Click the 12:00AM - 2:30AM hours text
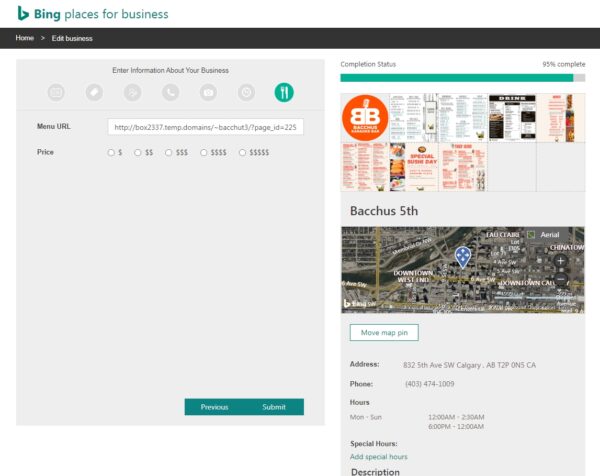This screenshot has width=600, height=476. pyautogui.click(x=456, y=417)
